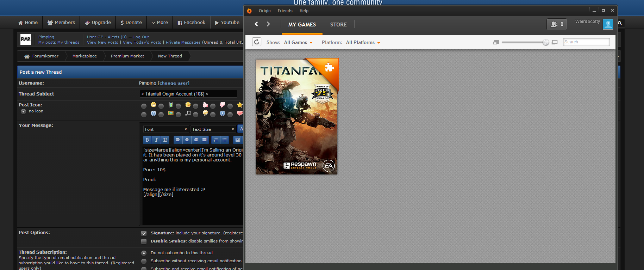Click the PIMP user avatar on forum
The height and width of the screenshot is (270, 644).
[x=26, y=39]
